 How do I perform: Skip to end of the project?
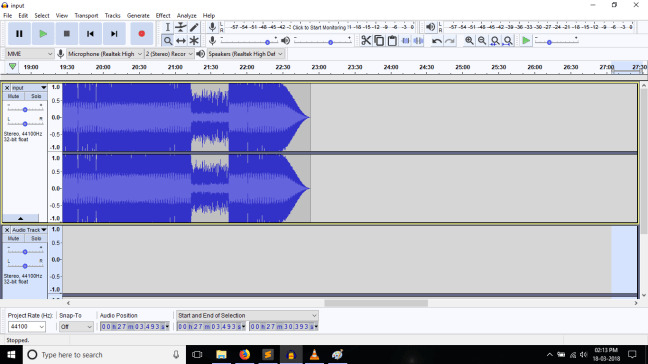coord(114,34)
